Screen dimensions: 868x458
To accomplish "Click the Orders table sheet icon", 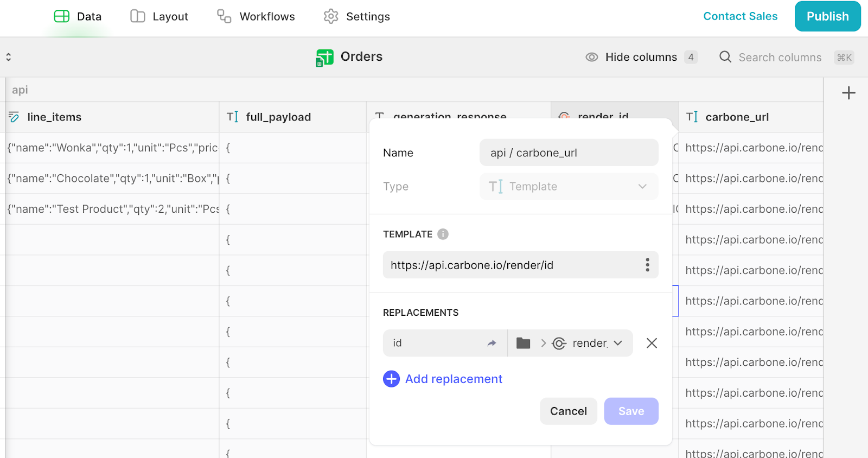I will [324, 58].
